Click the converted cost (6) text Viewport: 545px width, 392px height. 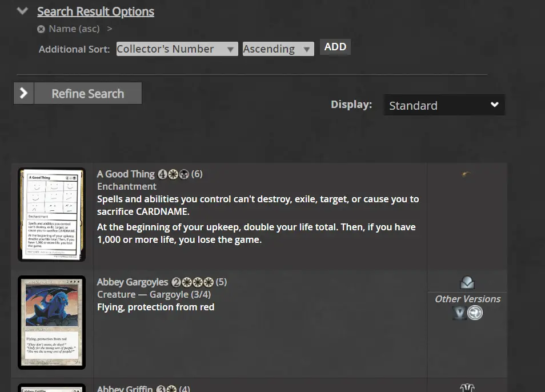click(x=197, y=174)
